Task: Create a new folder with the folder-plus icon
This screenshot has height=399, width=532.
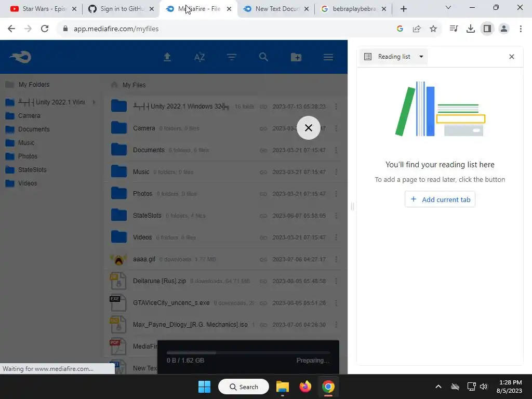Action: 296,57
